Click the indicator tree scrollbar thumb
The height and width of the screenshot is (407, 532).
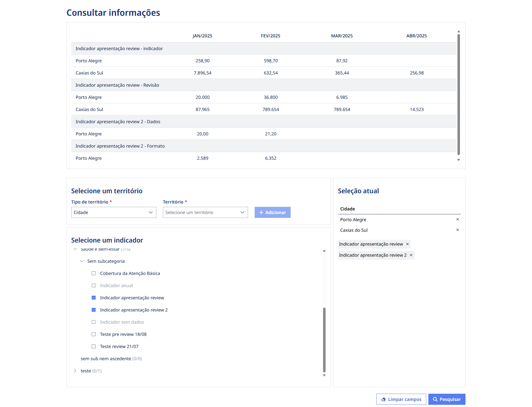(x=324, y=340)
